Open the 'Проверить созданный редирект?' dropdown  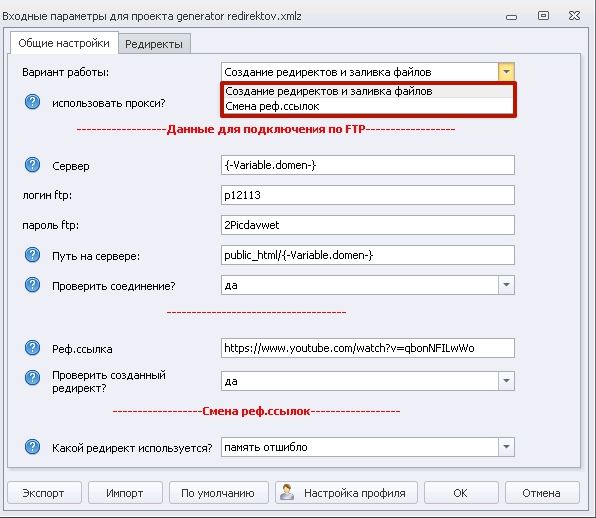[x=506, y=381]
